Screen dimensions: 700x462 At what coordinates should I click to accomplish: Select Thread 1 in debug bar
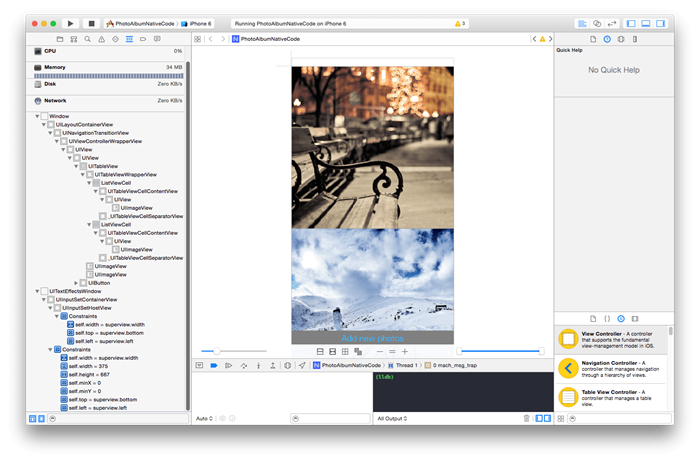(x=405, y=366)
